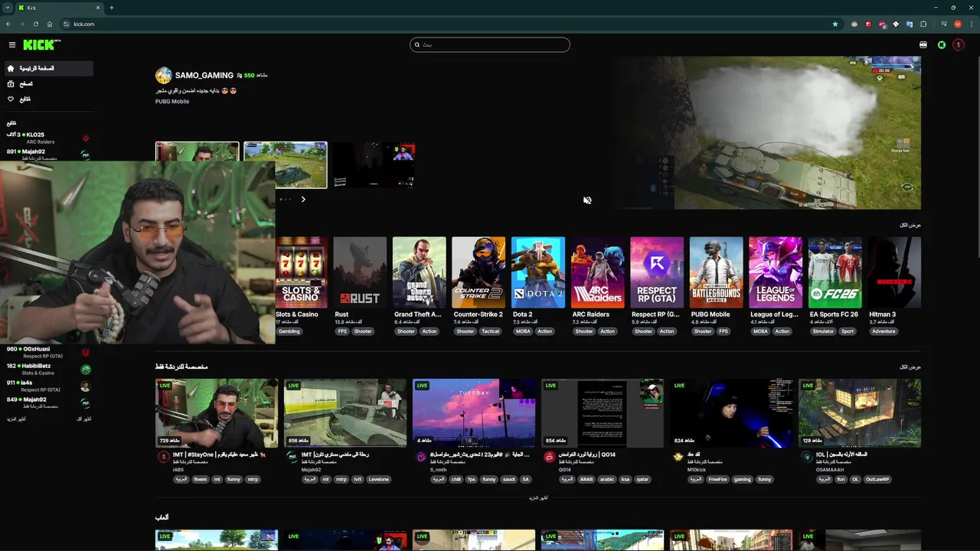
Task: Open ia4s channel in sidebar
Action: [x=48, y=386]
